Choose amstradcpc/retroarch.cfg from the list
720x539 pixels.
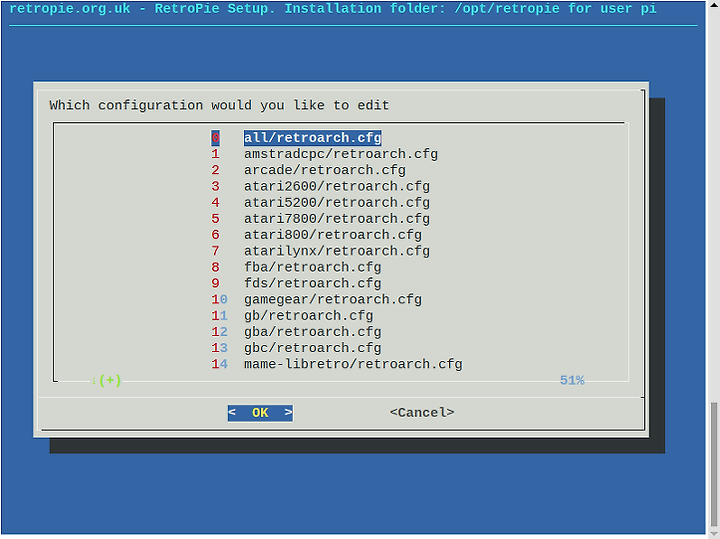pos(341,154)
